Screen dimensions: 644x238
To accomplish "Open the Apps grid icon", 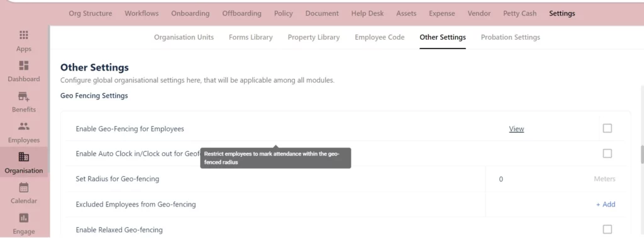I will point(24,35).
